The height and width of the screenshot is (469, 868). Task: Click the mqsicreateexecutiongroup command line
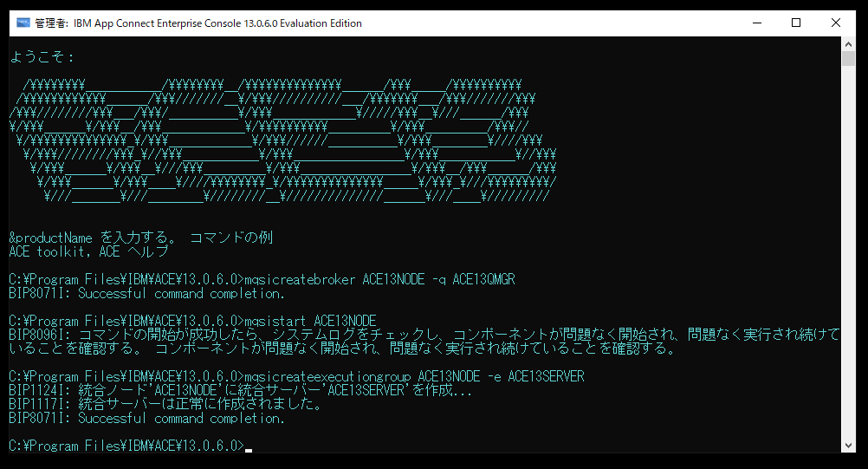297,376
